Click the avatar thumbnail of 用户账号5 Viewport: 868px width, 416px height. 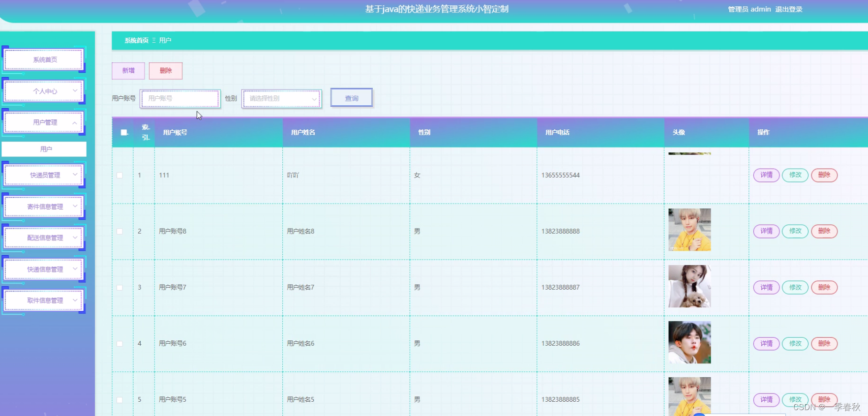(x=689, y=396)
